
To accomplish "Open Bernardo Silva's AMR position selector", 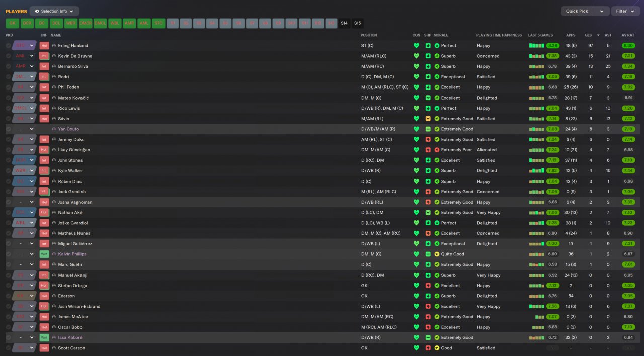I will pos(25,66).
